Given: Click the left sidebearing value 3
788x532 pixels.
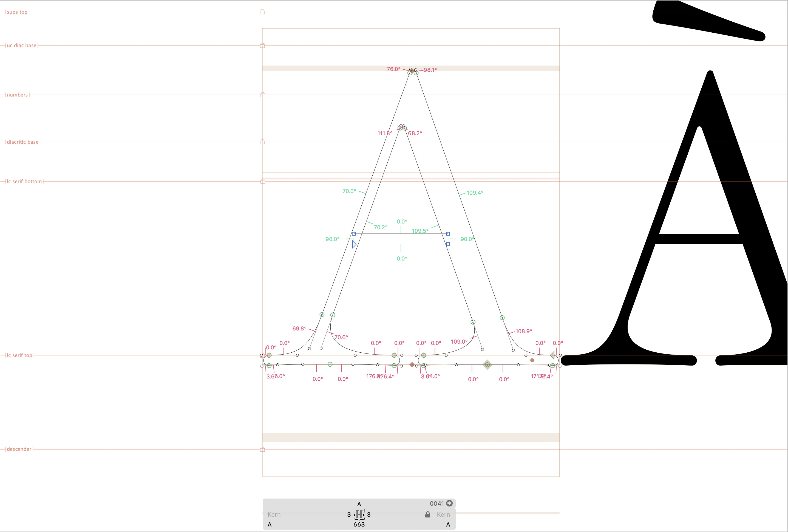Looking at the screenshot, I should [348, 514].
